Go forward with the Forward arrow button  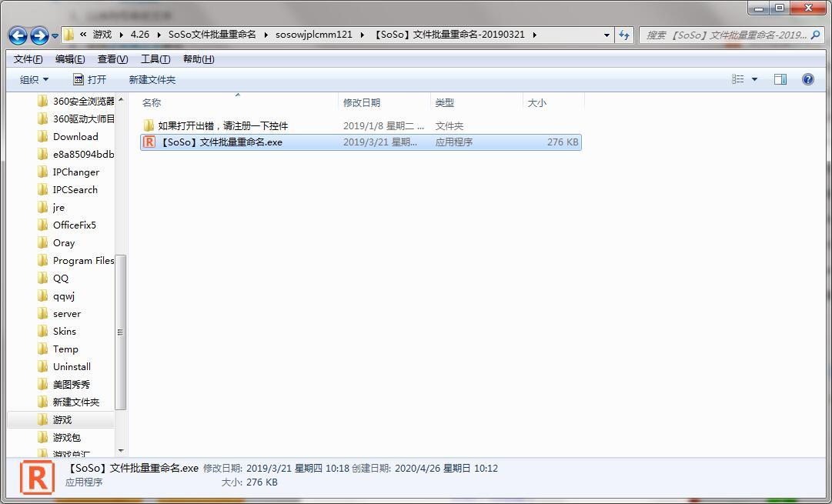pyautogui.click(x=39, y=35)
